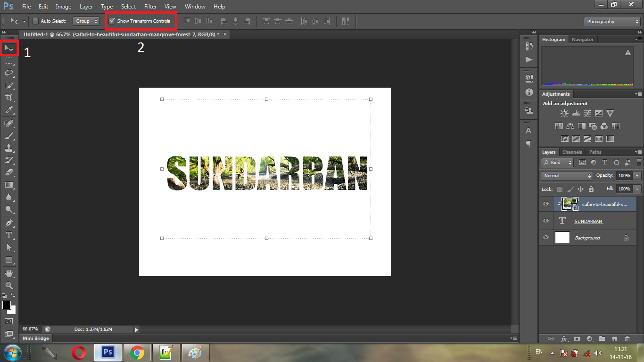
Task: Open the Normal blend mode dropdown
Action: tap(567, 176)
